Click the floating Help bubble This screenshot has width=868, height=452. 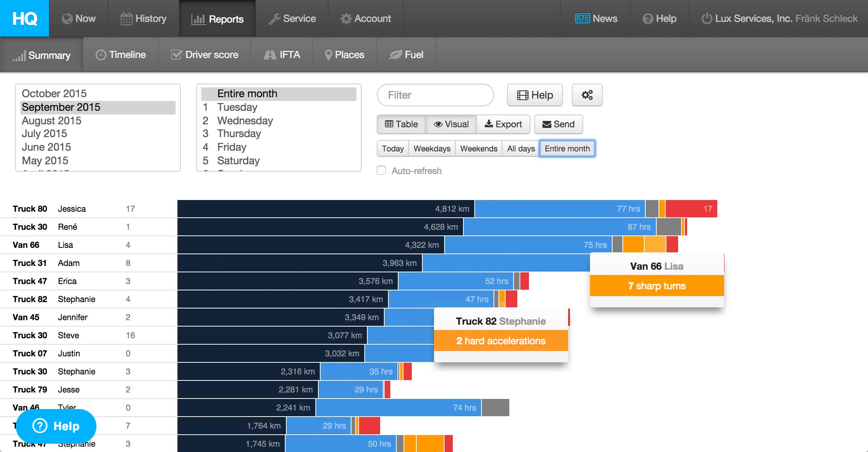(x=56, y=426)
